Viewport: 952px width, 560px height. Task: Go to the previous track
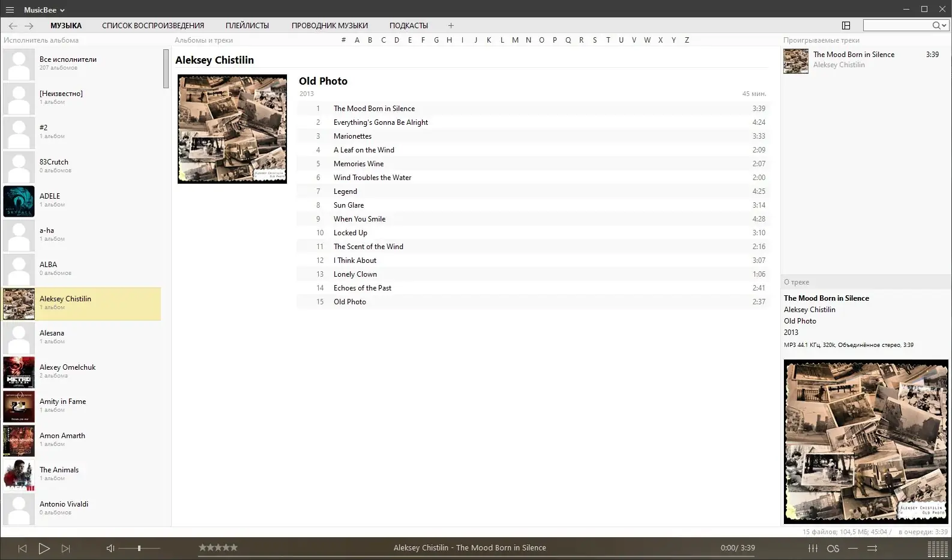tap(22, 548)
